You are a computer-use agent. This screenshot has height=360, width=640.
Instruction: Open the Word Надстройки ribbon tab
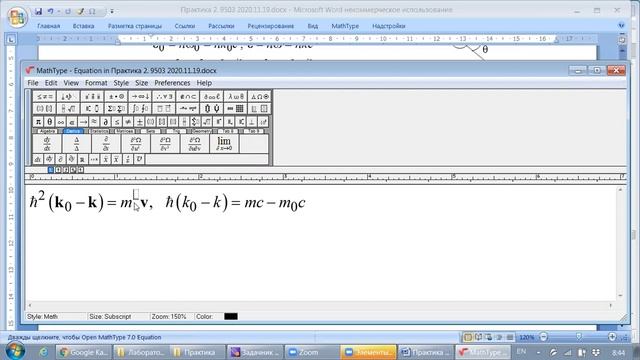389,26
